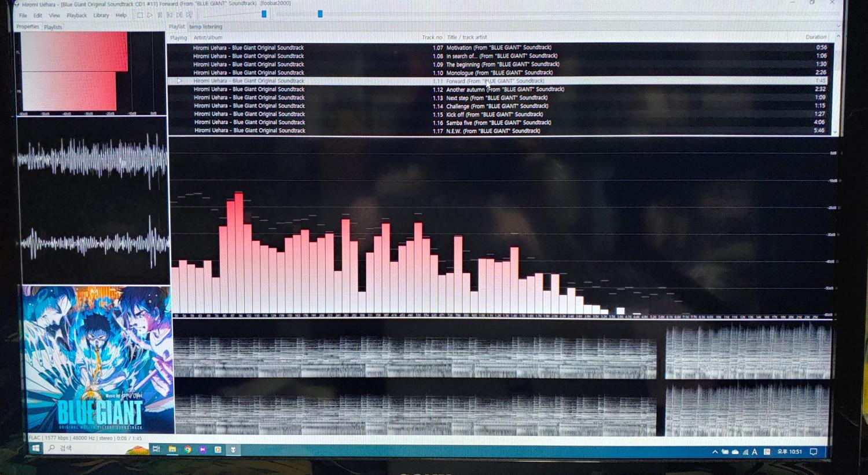This screenshot has height=475, width=868.
Task: Click the lower channel waveform display
Action: (x=94, y=242)
